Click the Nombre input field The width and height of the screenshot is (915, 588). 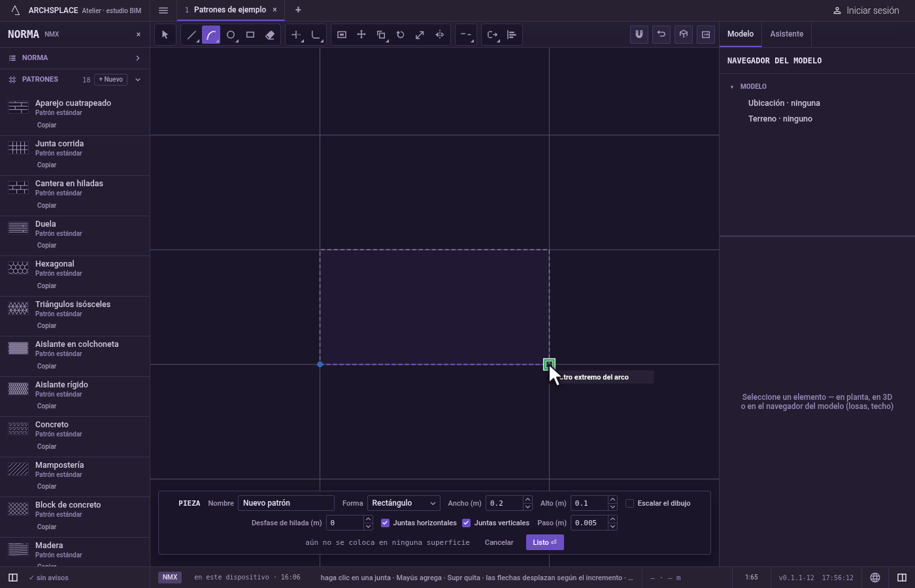(x=286, y=503)
